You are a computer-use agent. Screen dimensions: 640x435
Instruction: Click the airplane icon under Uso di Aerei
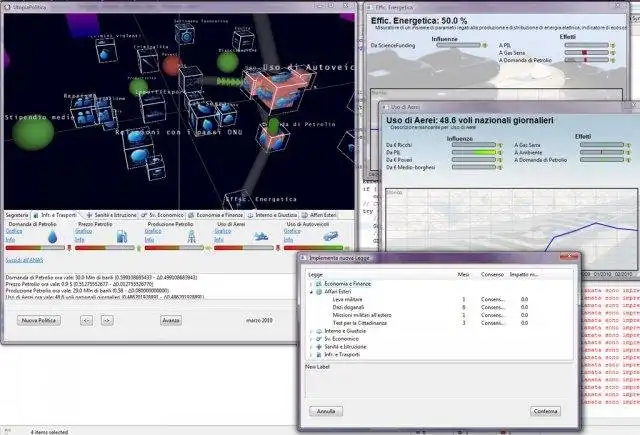pyautogui.click(x=261, y=236)
